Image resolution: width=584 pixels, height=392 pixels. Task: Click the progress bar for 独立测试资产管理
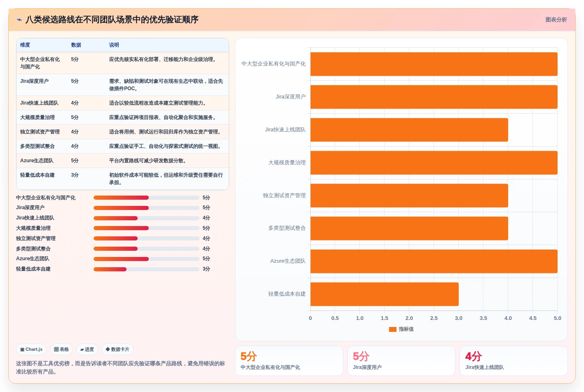click(x=146, y=238)
